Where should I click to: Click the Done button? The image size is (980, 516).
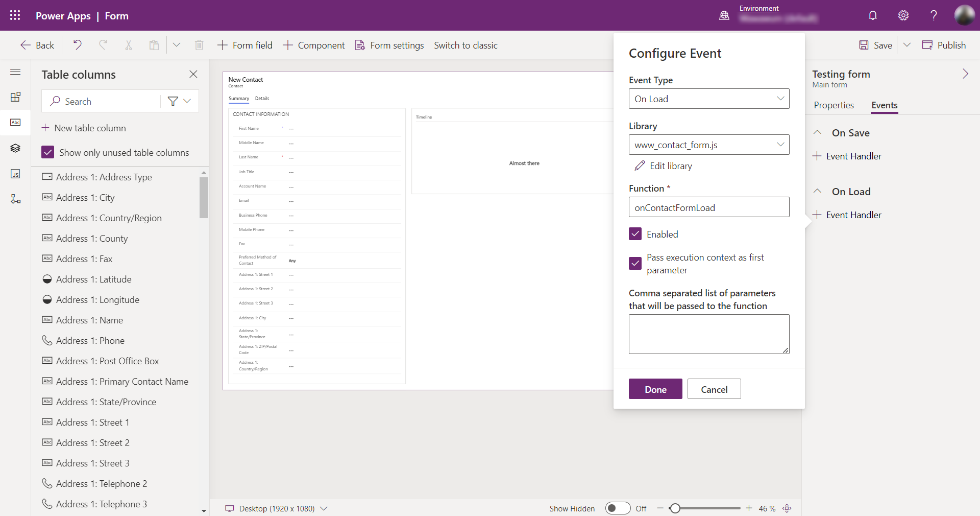[655, 389]
